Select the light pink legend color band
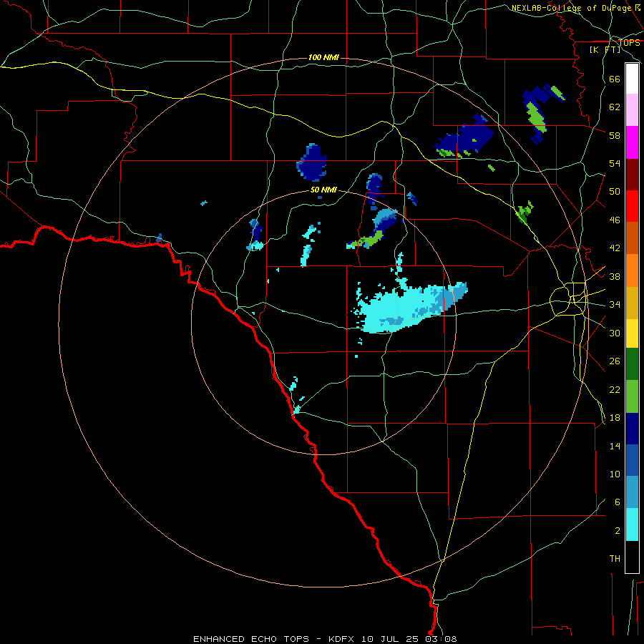The height and width of the screenshot is (644, 644). (x=632, y=110)
